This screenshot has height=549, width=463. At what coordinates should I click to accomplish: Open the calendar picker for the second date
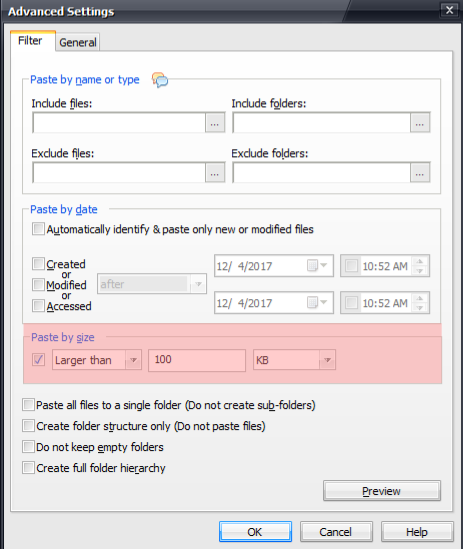pyautogui.click(x=317, y=302)
